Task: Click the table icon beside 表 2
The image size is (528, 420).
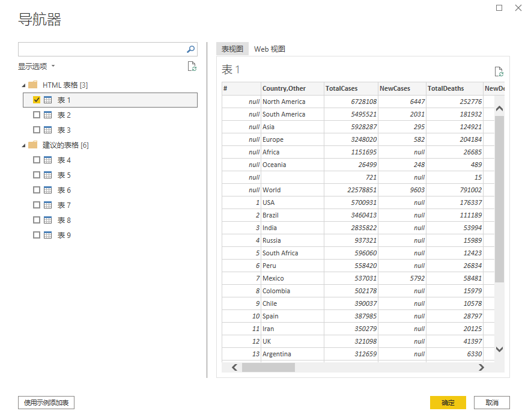Action: [x=48, y=115]
